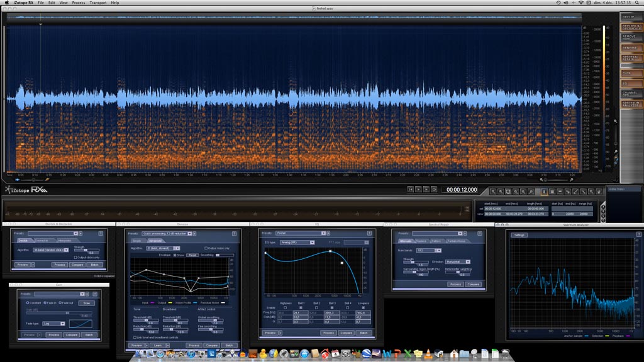Open the Denoise module from right panel
Screen dimensions: 644x362
point(631,48)
